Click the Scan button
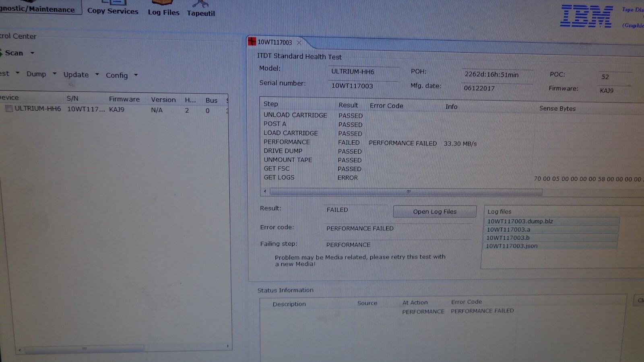644x362 pixels. pyautogui.click(x=14, y=53)
